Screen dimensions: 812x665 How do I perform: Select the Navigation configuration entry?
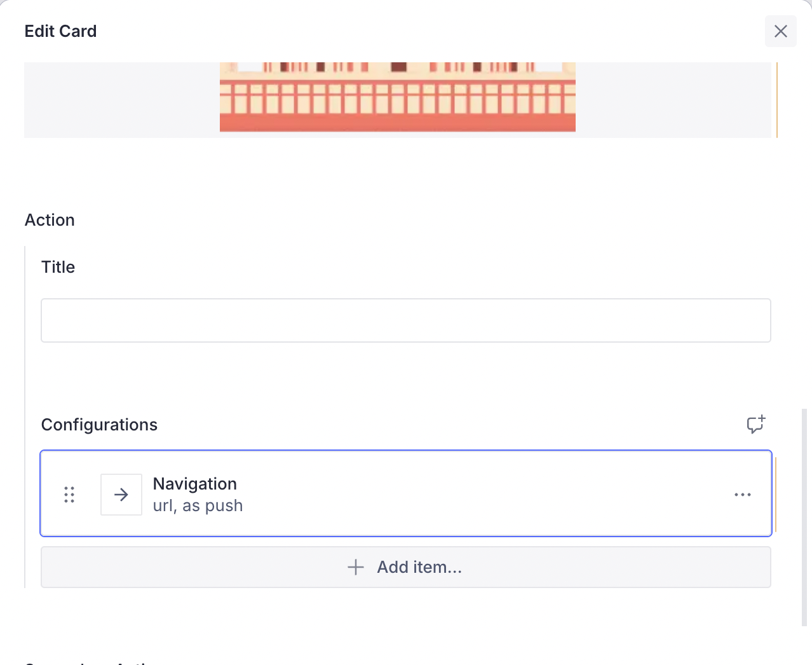point(406,493)
